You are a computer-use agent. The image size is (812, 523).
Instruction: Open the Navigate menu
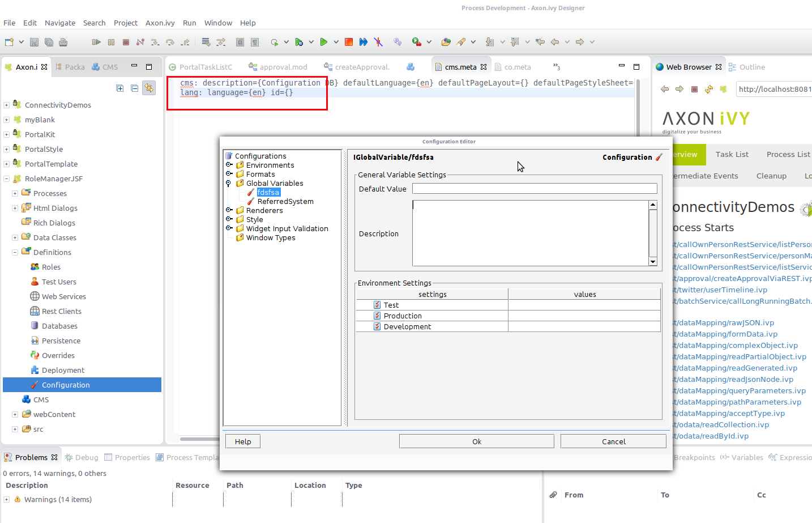point(60,23)
